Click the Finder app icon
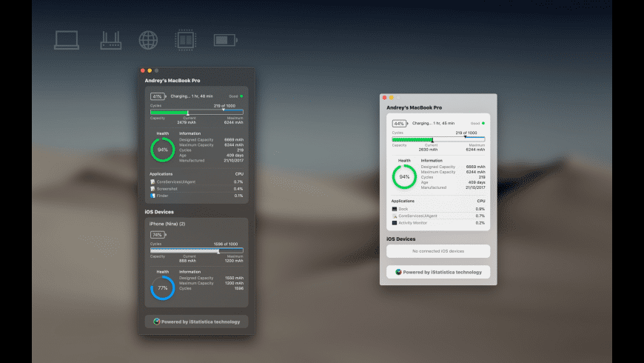The width and height of the screenshot is (644, 363). click(152, 196)
